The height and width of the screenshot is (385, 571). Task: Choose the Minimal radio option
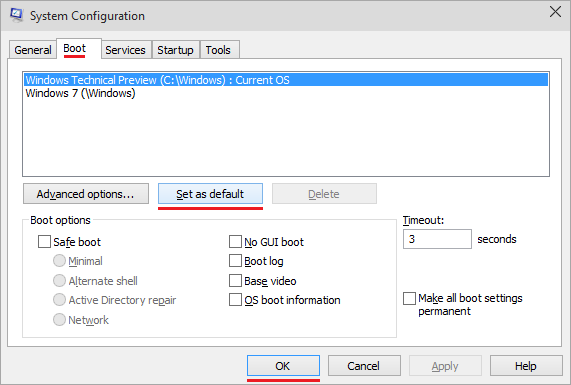pos(59,261)
